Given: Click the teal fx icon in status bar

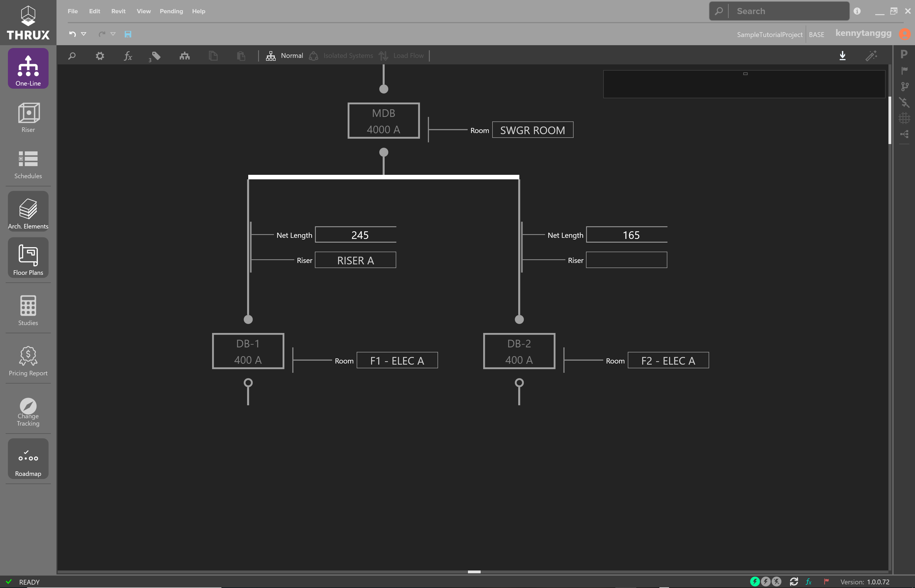Looking at the screenshot, I should 809,582.
